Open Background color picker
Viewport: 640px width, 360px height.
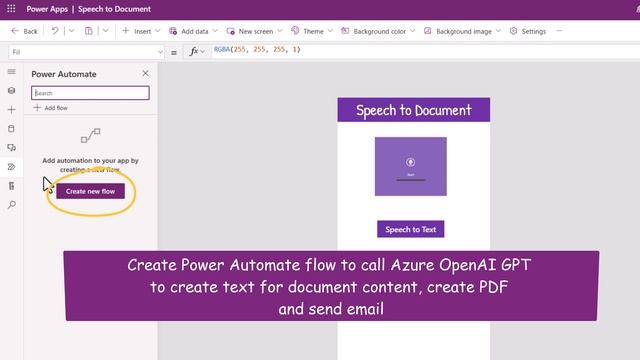[378, 31]
